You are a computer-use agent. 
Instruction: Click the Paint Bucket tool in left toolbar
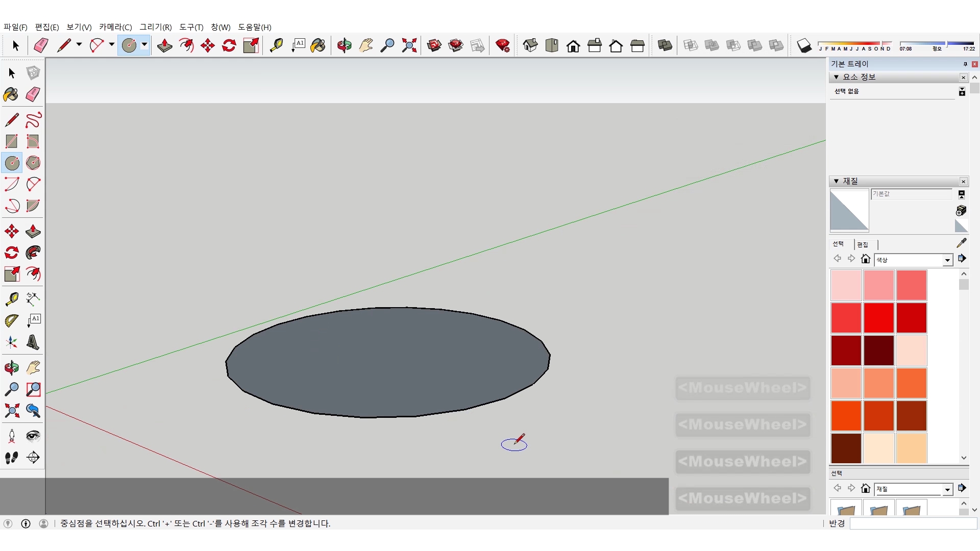point(11,94)
